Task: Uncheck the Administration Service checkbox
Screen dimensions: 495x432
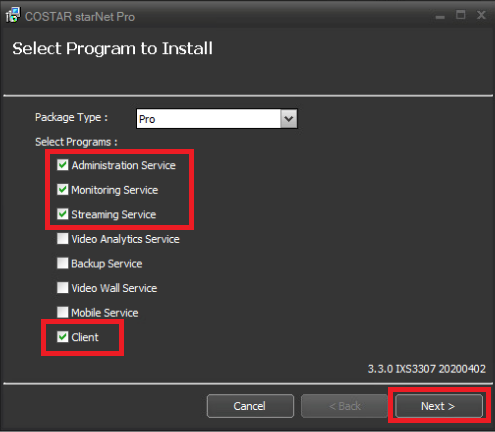Action: pyautogui.click(x=63, y=165)
